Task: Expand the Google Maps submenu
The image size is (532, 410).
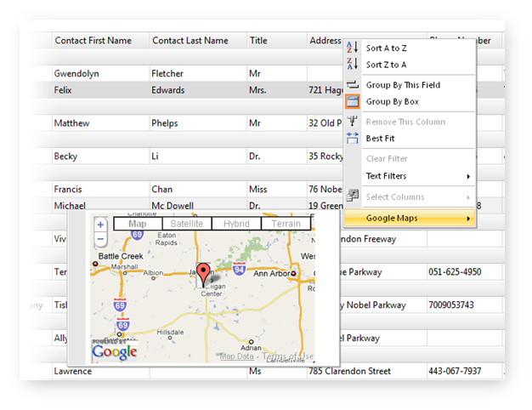Action: pyautogui.click(x=410, y=218)
